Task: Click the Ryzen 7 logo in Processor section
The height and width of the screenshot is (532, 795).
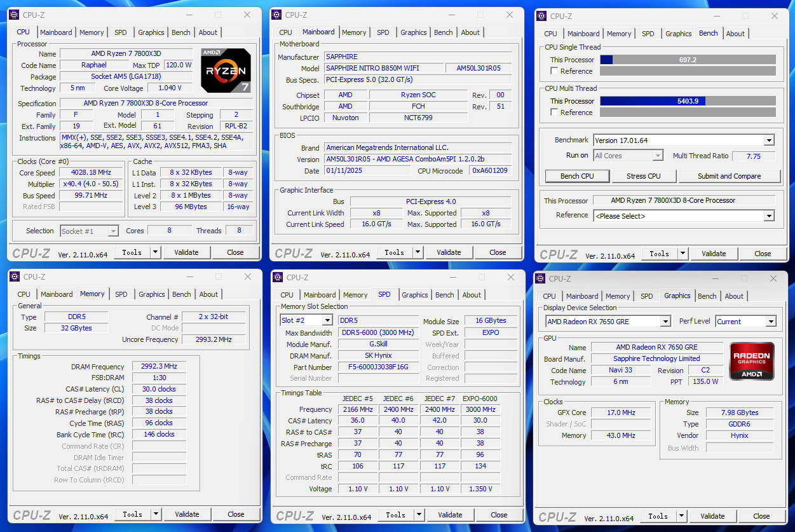Action: 226,70
